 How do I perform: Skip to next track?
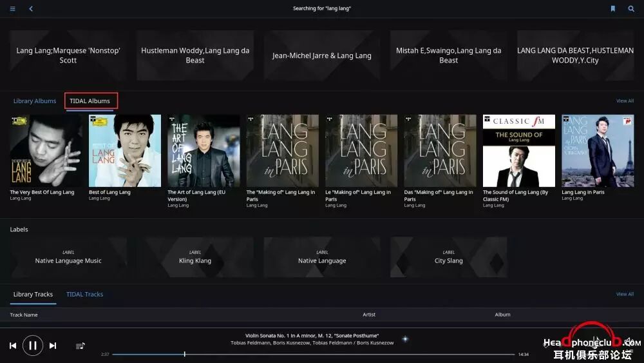point(53,346)
